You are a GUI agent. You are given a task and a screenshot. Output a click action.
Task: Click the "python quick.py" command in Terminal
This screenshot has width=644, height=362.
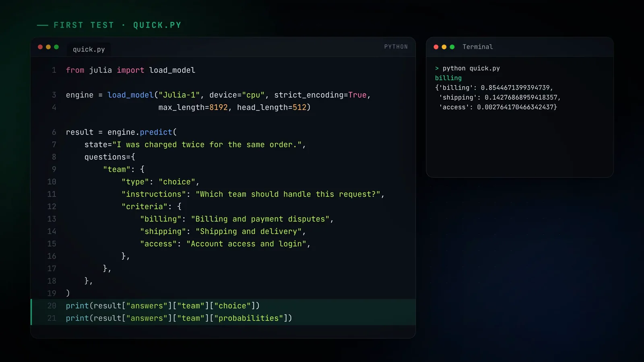tap(471, 68)
